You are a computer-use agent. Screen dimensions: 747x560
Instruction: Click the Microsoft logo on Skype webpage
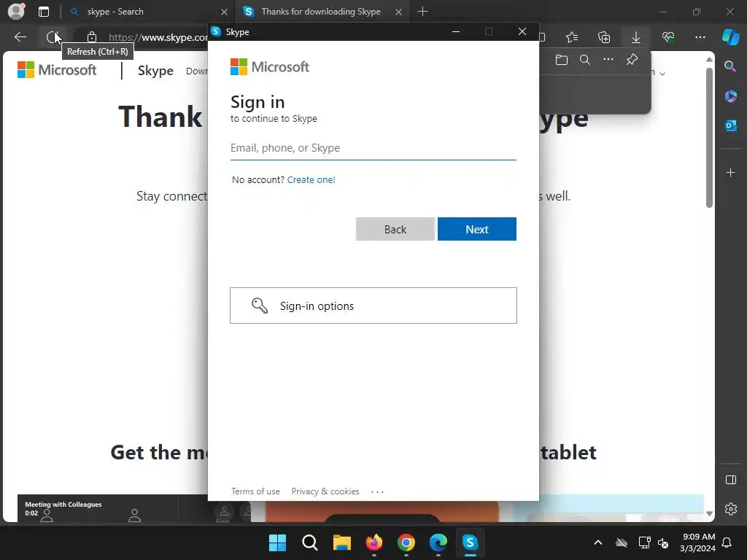57,70
